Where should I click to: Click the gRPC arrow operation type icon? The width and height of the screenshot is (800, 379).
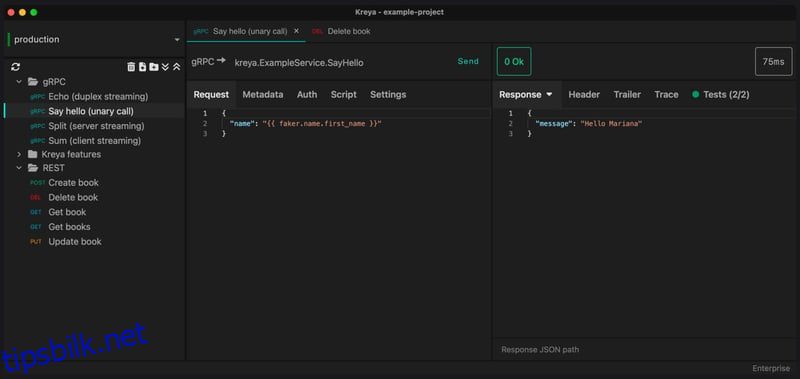click(208, 61)
